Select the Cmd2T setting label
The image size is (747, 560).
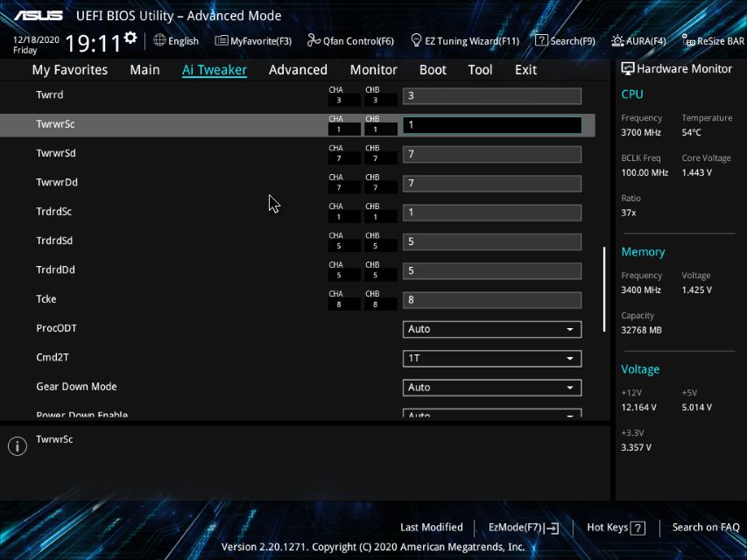53,357
